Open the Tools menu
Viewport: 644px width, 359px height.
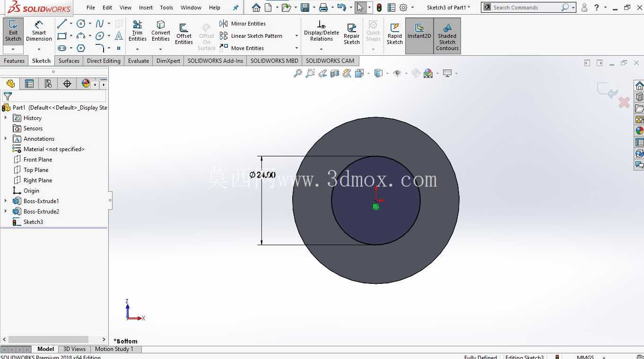coord(166,8)
